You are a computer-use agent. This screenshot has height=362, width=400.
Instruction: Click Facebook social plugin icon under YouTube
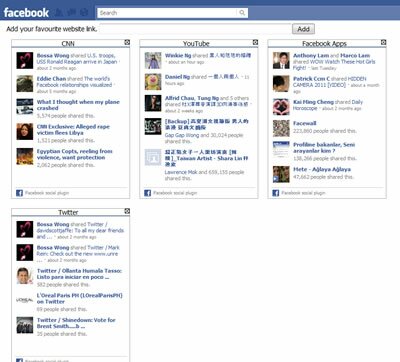pyautogui.click(x=147, y=193)
